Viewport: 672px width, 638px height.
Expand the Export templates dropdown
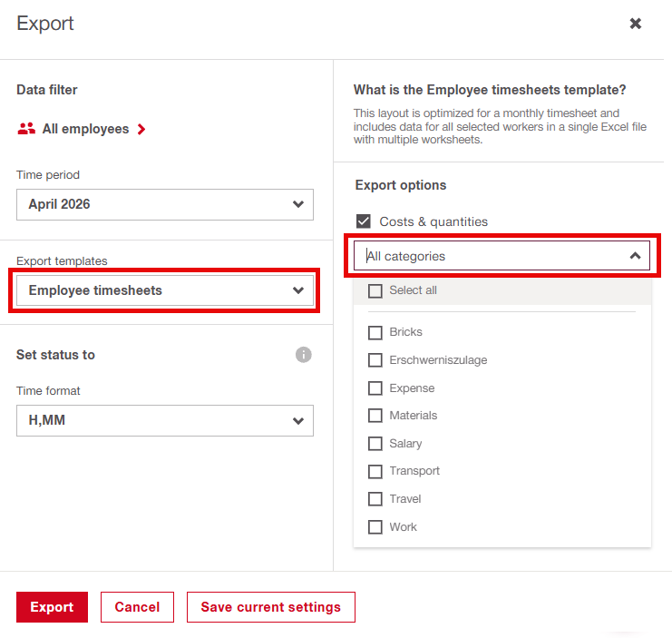point(165,290)
